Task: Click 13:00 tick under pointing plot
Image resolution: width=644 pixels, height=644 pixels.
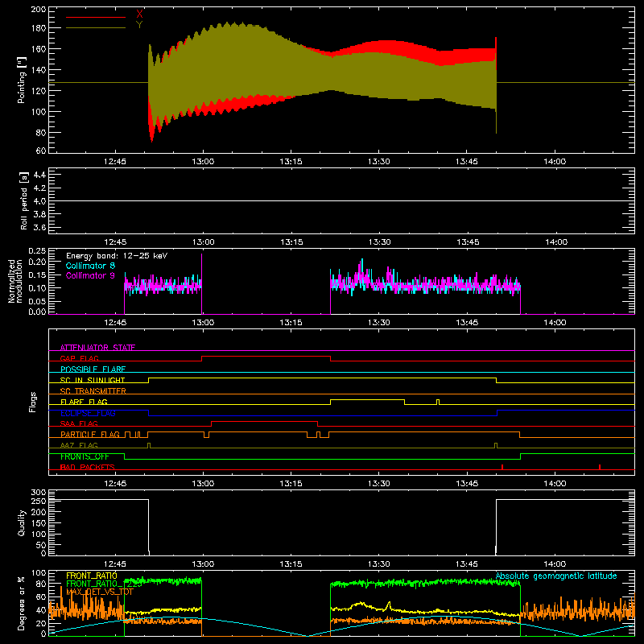Action: [x=203, y=162]
